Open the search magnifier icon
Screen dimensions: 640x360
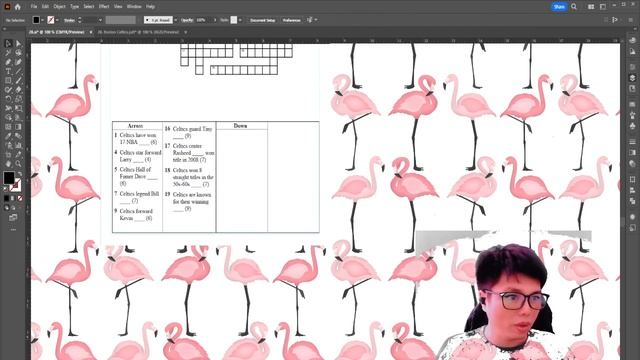[x=574, y=7]
